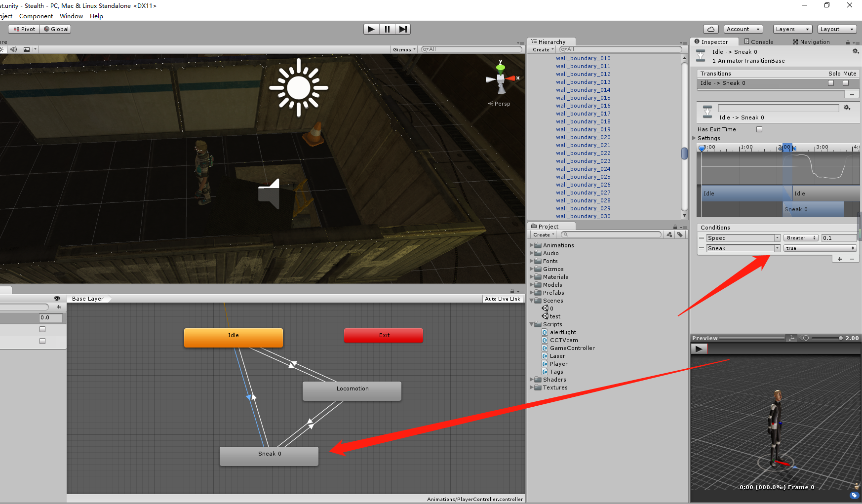The height and width of the screenshot is (504, 862).
Task: Select the audio source speaker gizmo in Scene
Action: point(269,194)
